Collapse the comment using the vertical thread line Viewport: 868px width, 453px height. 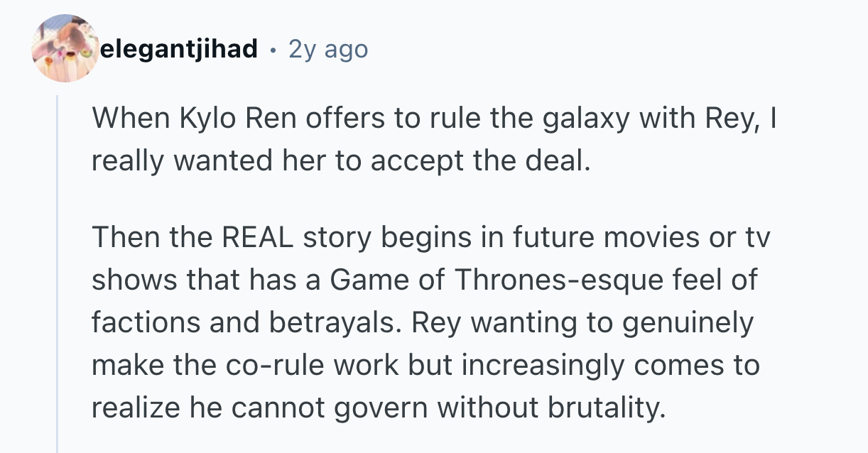coord(58,284)
